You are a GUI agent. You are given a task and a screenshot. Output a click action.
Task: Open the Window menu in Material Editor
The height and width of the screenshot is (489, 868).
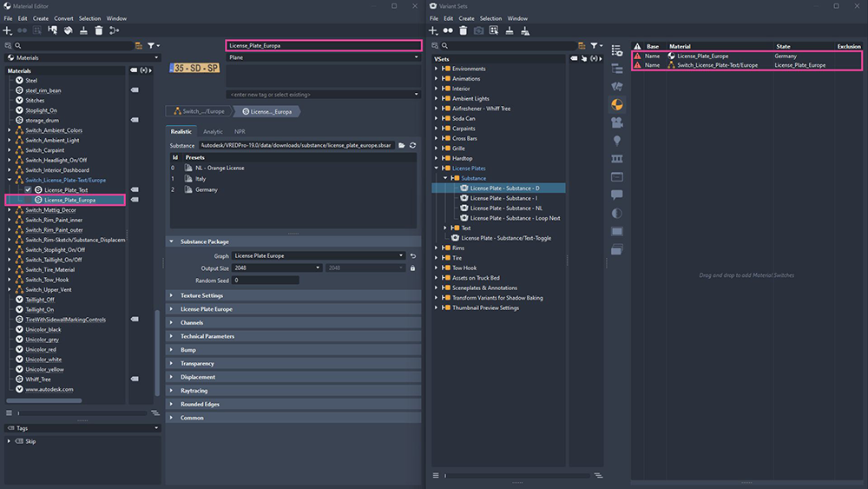click(x=116, y=18)
